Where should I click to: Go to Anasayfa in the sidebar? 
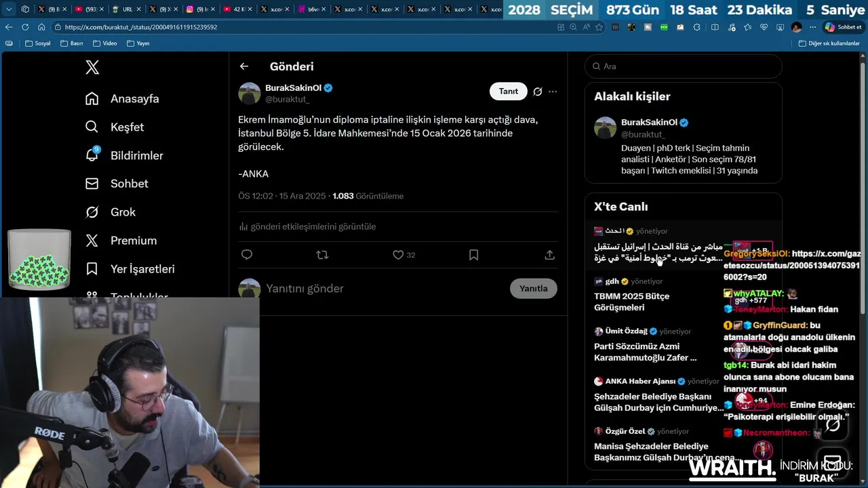(122, 99)
